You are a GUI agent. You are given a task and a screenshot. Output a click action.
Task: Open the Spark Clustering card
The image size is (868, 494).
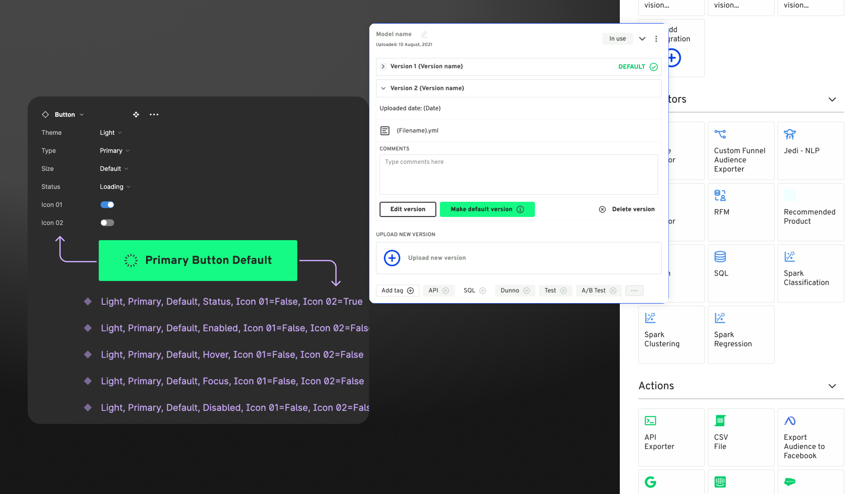pyautogui.click(x=671, y=335)
